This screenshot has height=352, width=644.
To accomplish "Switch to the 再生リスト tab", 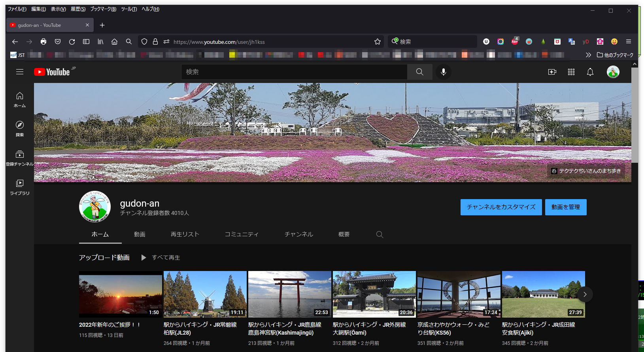I will click(185, 235).
